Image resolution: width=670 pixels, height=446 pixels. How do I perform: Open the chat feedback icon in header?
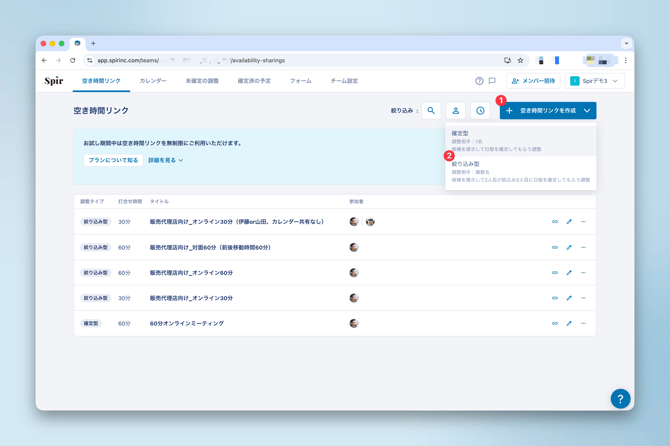point(492,81)
